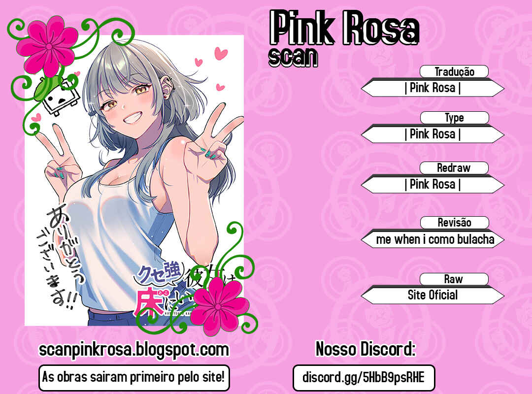Click the Site Oficial banner

pyautogui.click(x=432, y=295)
